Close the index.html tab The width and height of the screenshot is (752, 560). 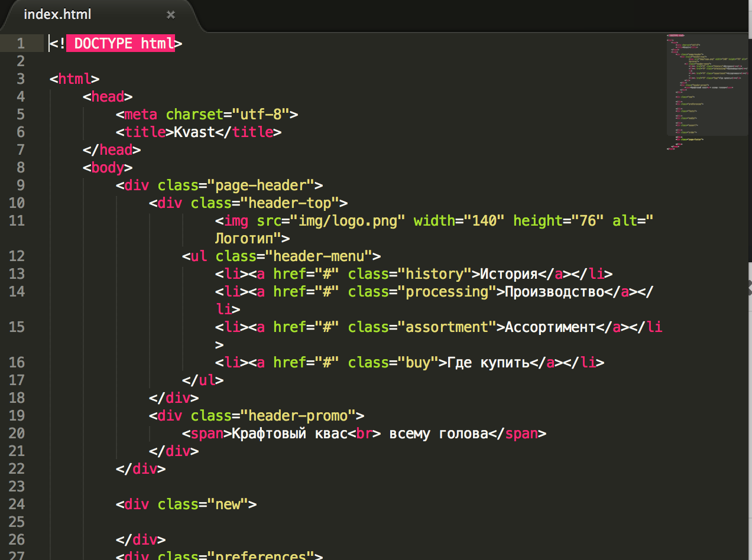tap(171, 15)
